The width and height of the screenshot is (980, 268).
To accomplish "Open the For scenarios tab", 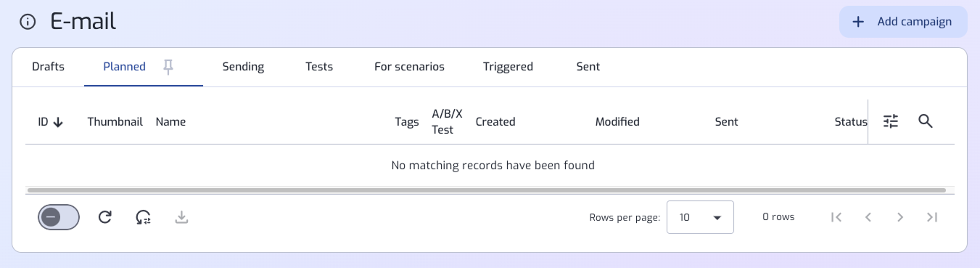I will pyautogui.click(x=409, y=67).
